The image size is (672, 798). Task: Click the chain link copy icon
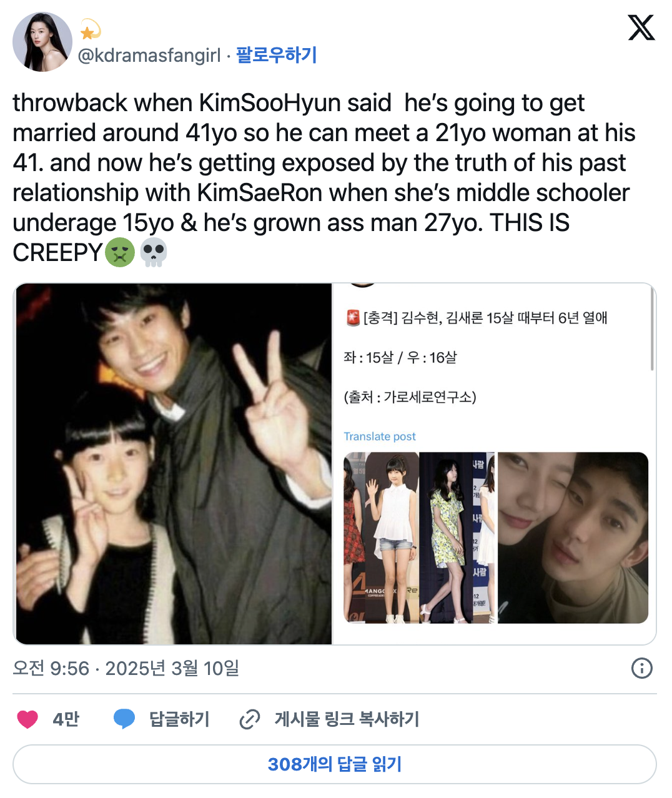[x=250, y=719]
